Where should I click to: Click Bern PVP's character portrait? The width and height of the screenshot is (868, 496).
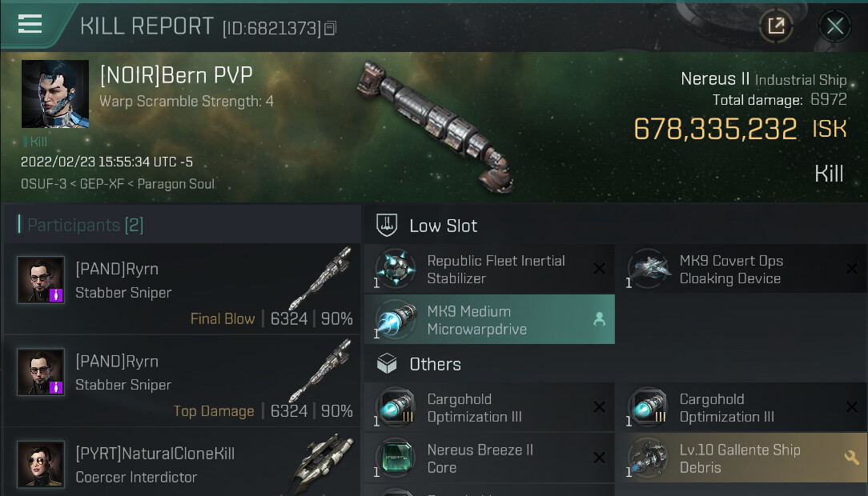tap(55, 94)
